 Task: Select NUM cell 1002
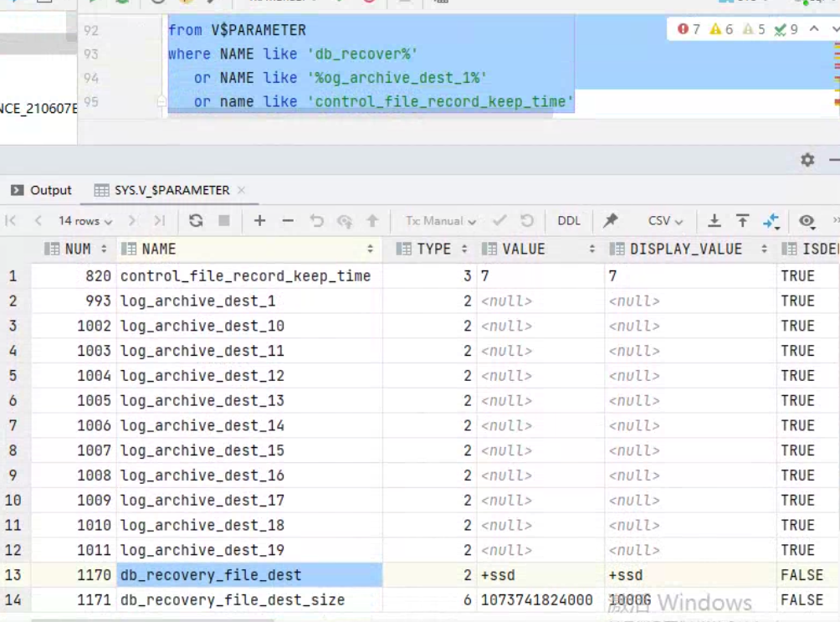click(74, 326)
